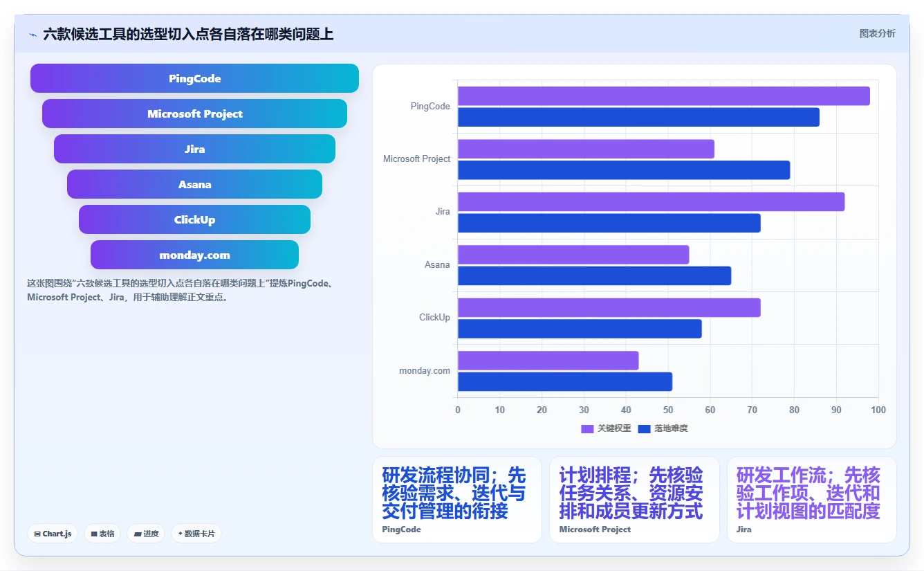The image size is (924, 571).
Task: Click the Microsoft Project y-axis label
Action: [x=416, y=158]
